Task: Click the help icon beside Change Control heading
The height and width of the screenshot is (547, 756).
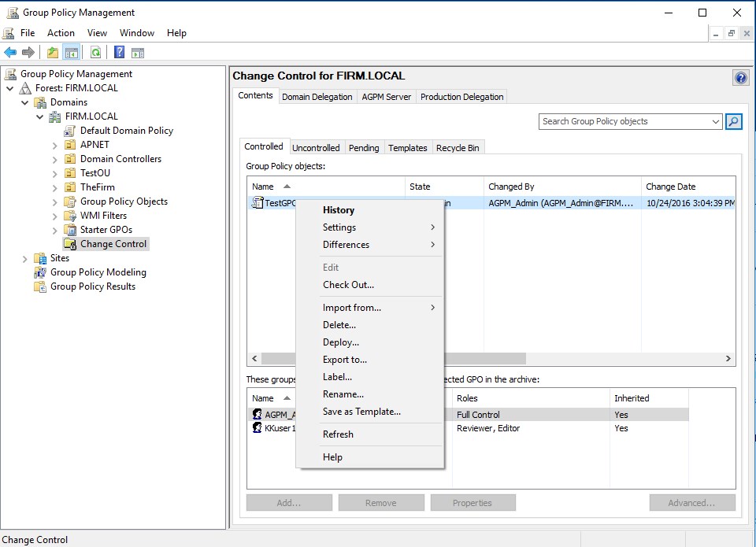Action: point(740,78)
